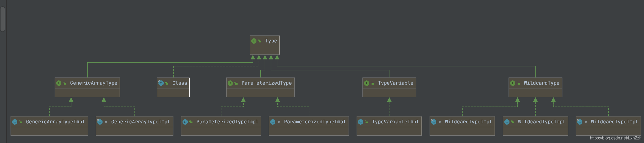Click the interface icon of ParameterizedType
The image size is (644, 143).
[x=230, y=83]
